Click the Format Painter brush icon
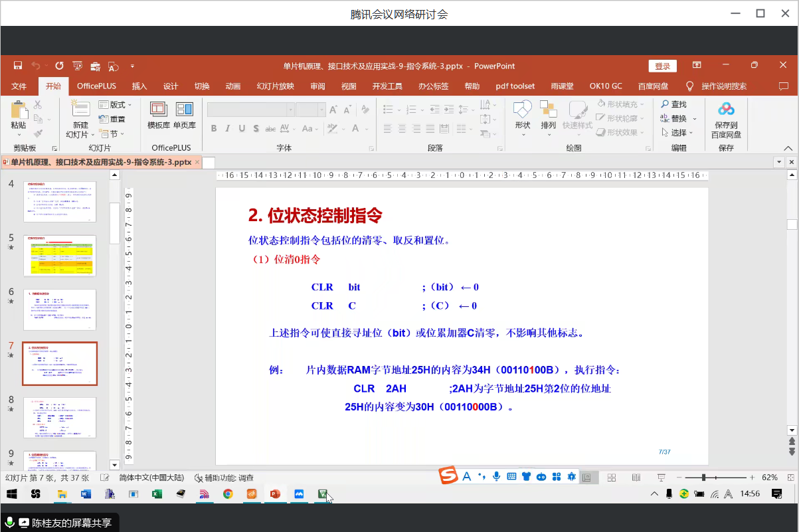This screenshot has width=799, height=532. point(38,133)
